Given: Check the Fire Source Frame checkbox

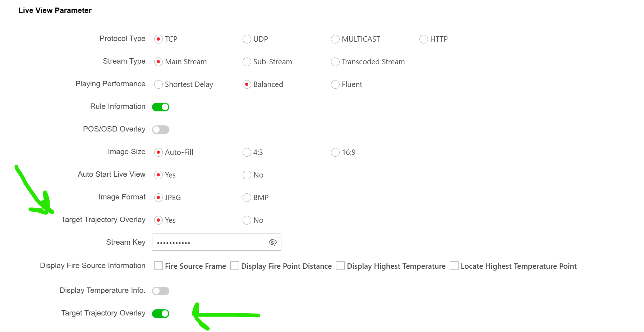Looking at the screenshot, I should (158, 266).
